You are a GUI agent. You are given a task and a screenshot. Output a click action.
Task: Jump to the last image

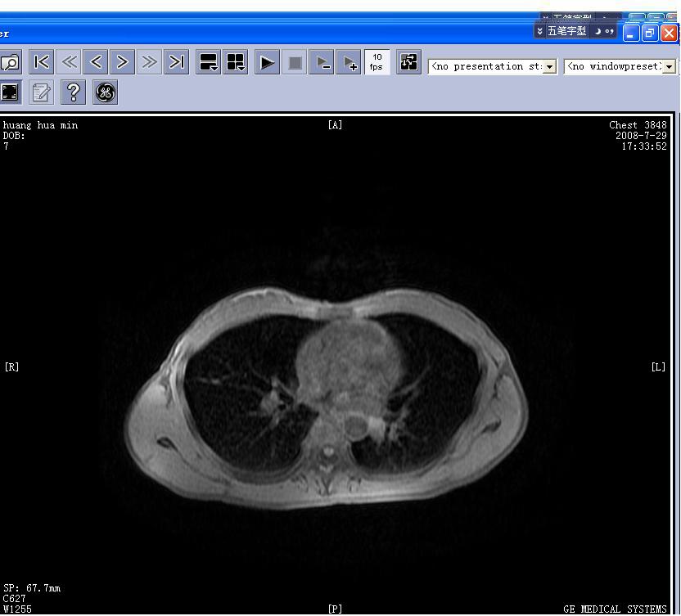point(176,62)
